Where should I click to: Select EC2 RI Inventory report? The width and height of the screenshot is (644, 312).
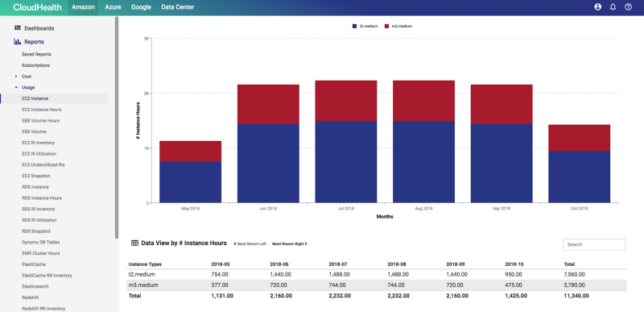[x=38, y=143]
